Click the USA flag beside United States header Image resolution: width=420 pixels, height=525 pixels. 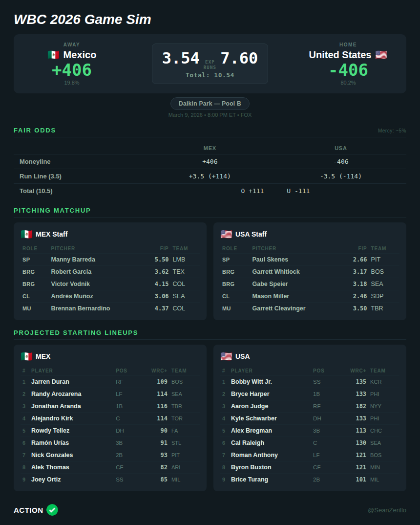coord(381,55)
